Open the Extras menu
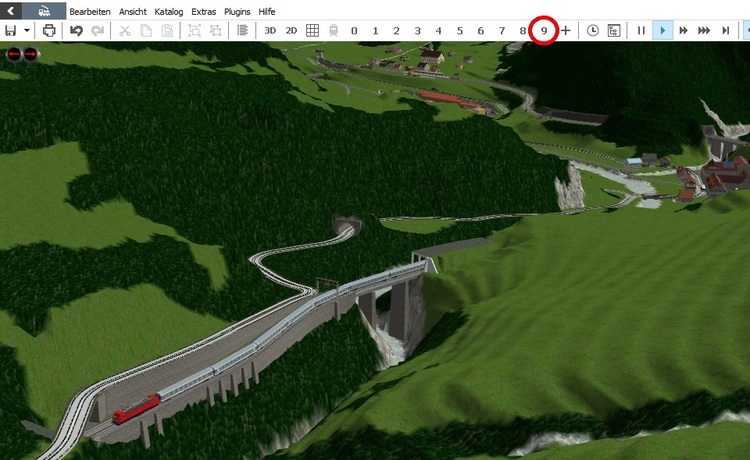The height and width of the screenshot is (460, 750). tap(203, 11)
